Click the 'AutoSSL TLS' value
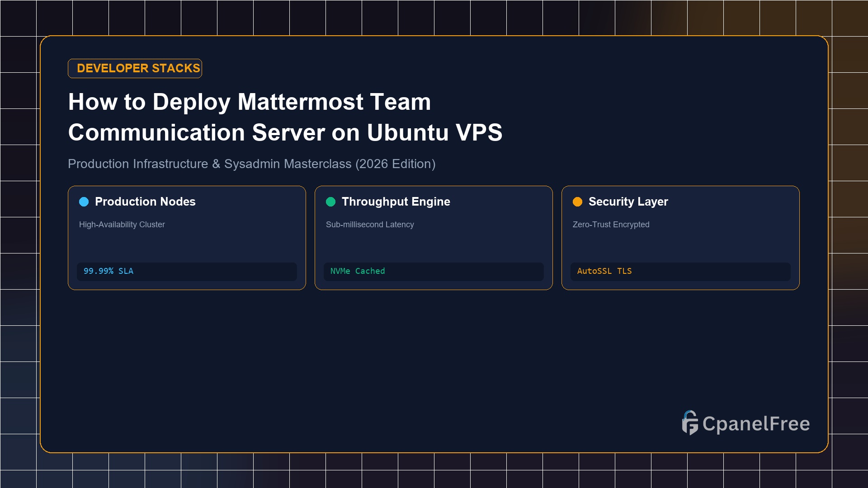 [604, 271]
